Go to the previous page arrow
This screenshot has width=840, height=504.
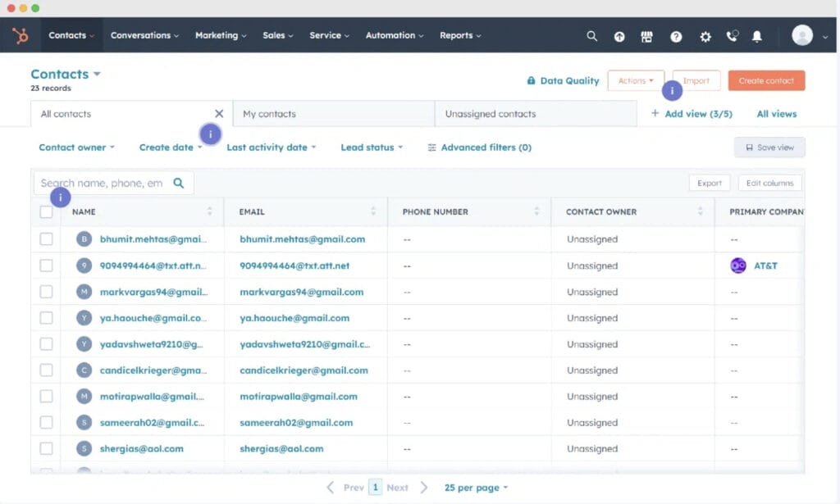point(331,488)
